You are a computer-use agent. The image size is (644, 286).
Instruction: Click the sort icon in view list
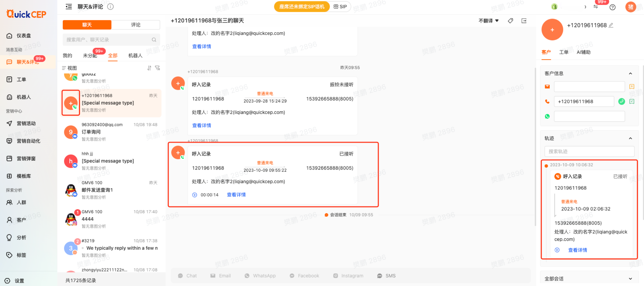coord(149,68)
